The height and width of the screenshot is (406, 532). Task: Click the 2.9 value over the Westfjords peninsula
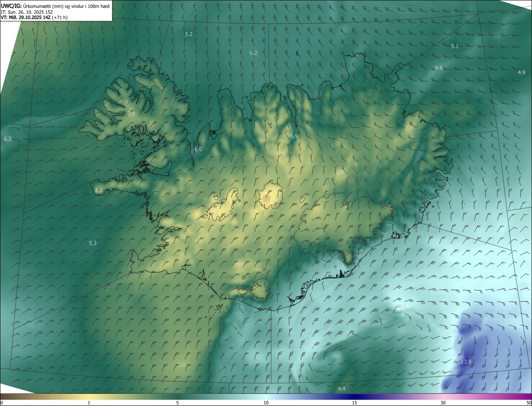[131, 113]
